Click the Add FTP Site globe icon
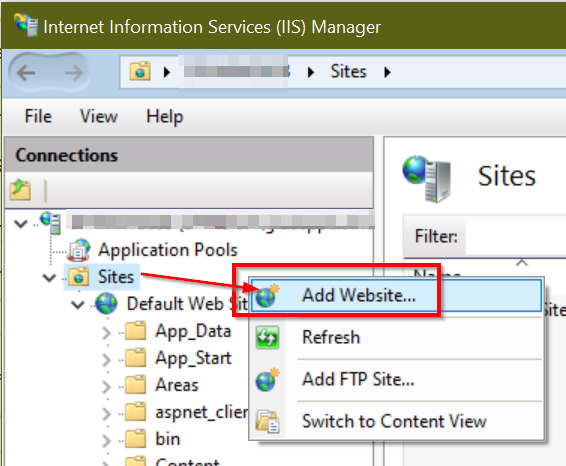This screenshot has width=566, height=466. pos(267,380)
